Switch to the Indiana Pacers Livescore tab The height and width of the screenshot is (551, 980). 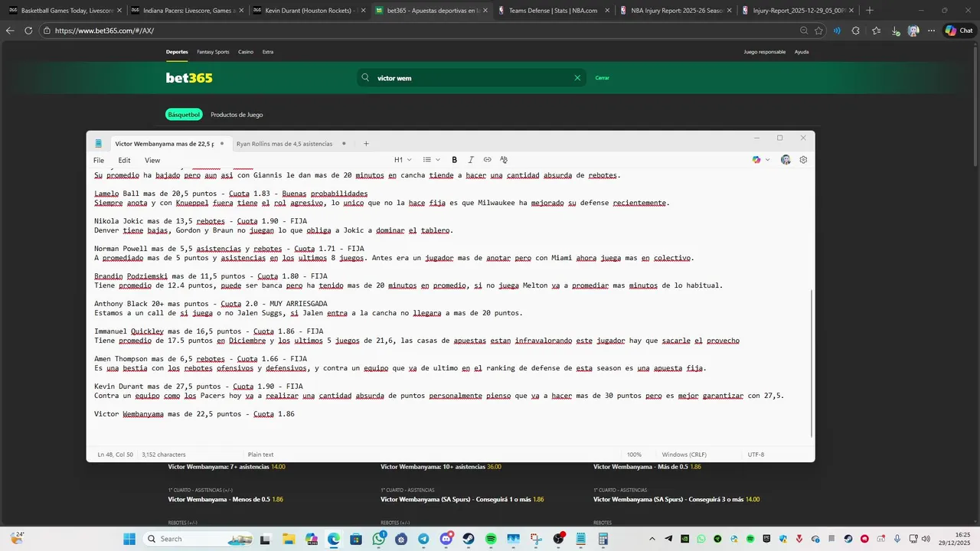pyautogui.click(x=187, y=11)
